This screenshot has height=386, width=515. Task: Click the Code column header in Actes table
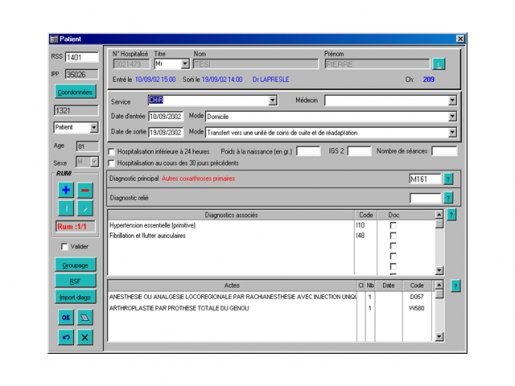[x=417, y=285]
